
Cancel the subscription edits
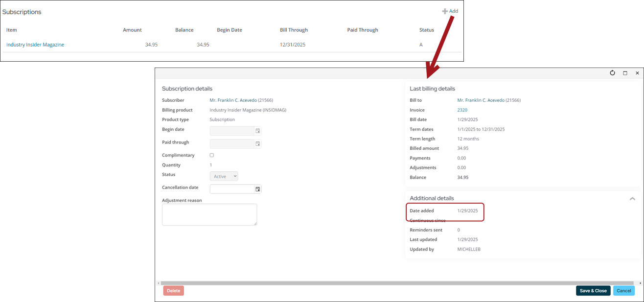623,291
